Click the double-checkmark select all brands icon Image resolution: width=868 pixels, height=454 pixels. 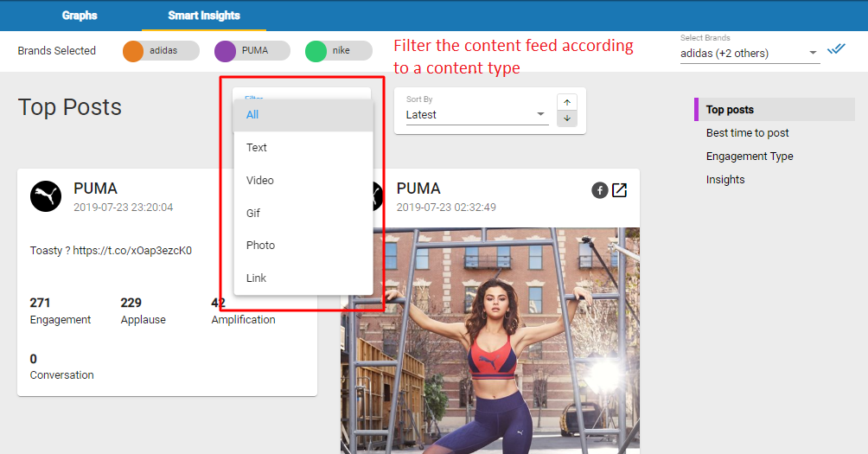pyautogui.click(x=836, y=49)
